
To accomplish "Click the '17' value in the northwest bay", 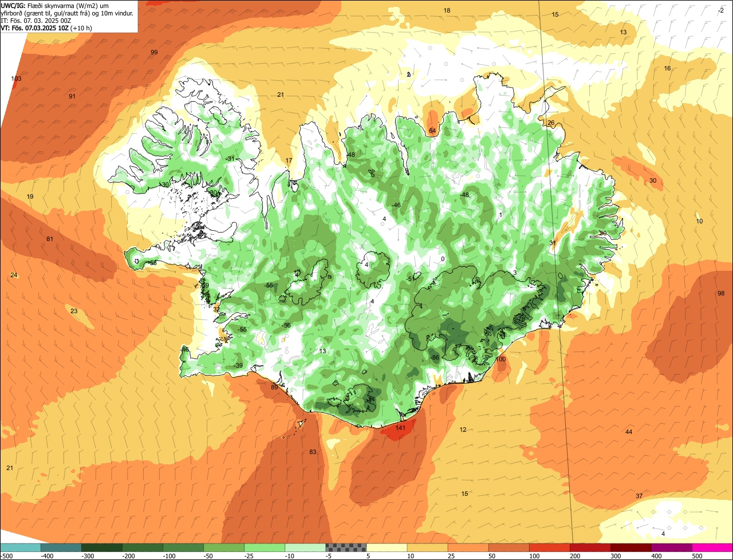I will 289,160.
